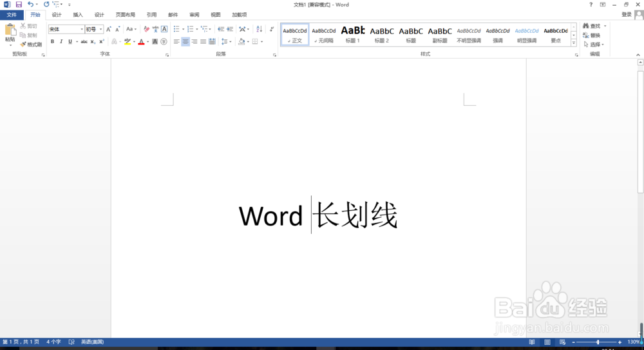This screenshot has width=644, height=350.
Task: Click the language indicator 英语(美国)
Action: [92, 342]
